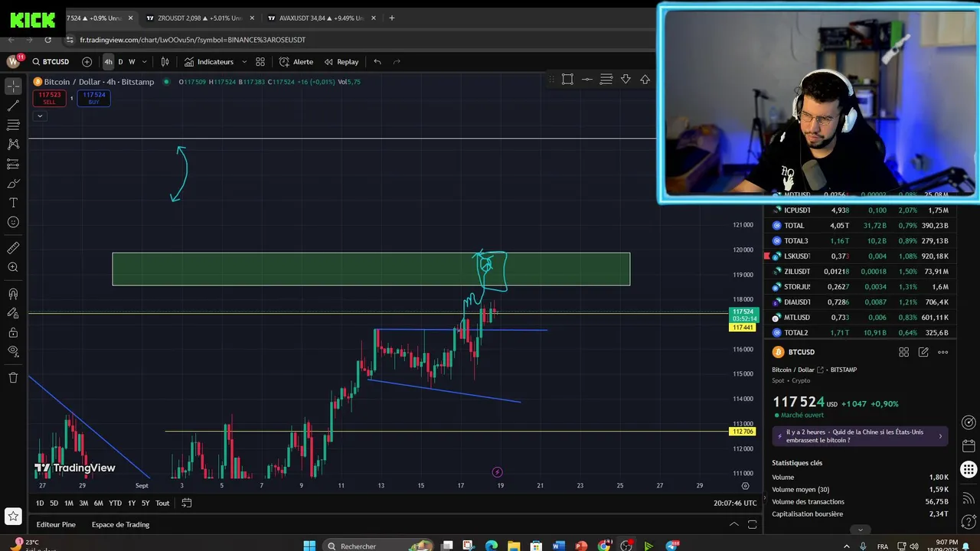The width and height of the screenshot is (980, 551).
Task: Select the Tout date range
Action: click(x=162, y=503)
